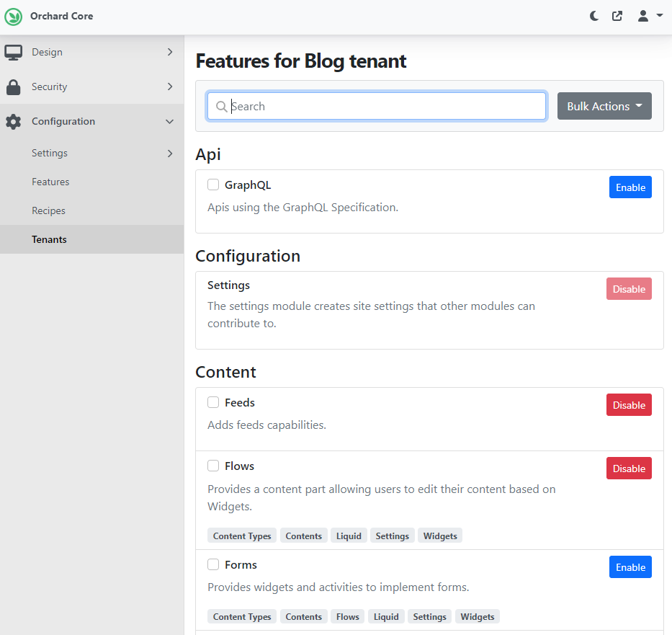Toggle dark mode with the moon icon

point(594,17)
